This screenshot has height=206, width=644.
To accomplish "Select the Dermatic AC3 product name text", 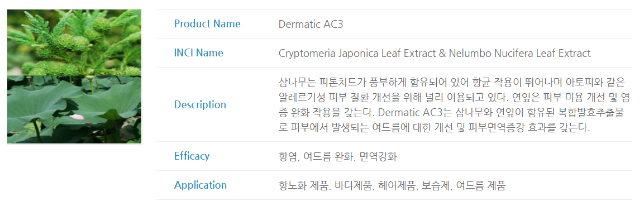I will click(x=311, y=24).
